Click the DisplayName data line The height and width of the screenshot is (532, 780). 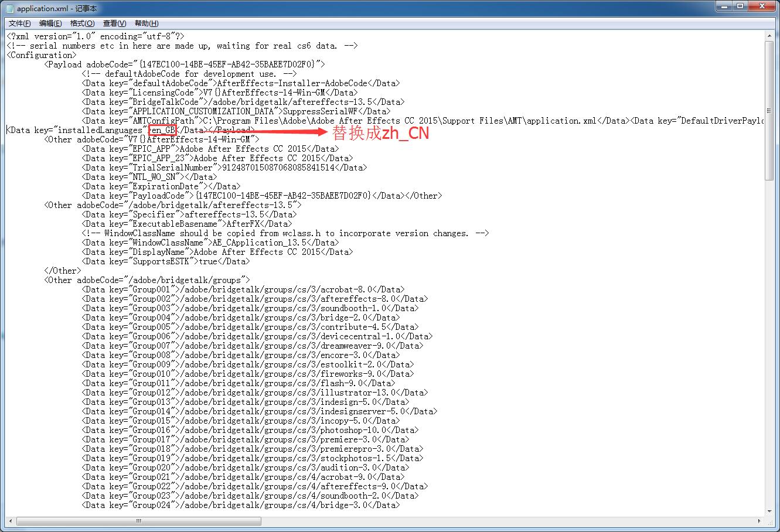217,252
